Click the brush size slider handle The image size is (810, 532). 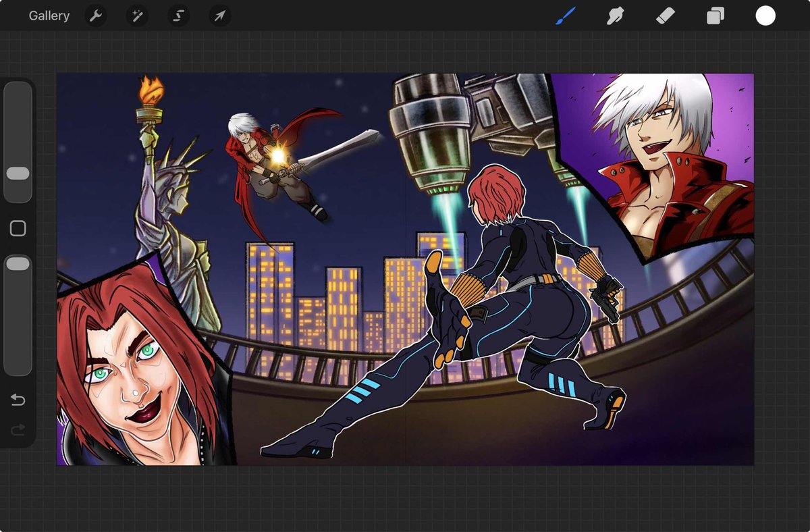(18, 174)
